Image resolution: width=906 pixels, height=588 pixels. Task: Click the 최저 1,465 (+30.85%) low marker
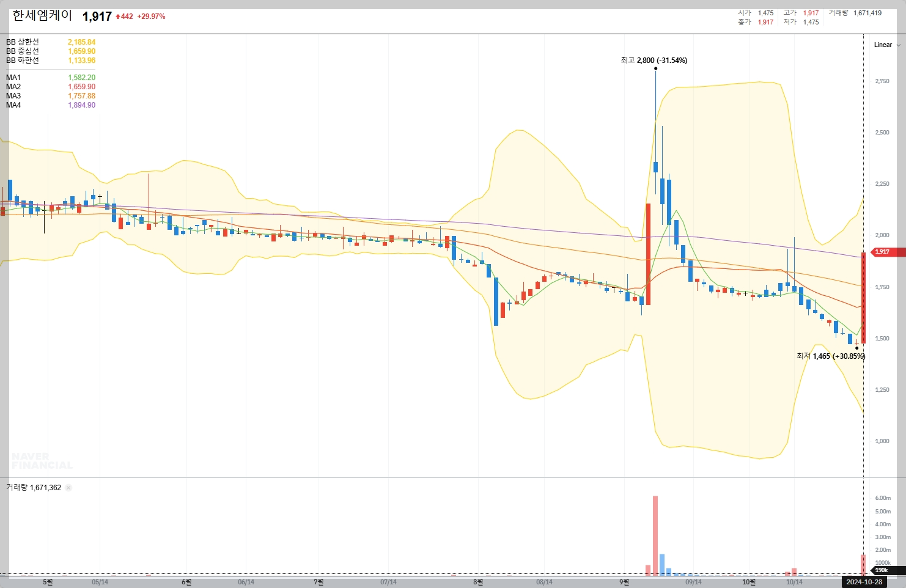[x=831, y=356]
